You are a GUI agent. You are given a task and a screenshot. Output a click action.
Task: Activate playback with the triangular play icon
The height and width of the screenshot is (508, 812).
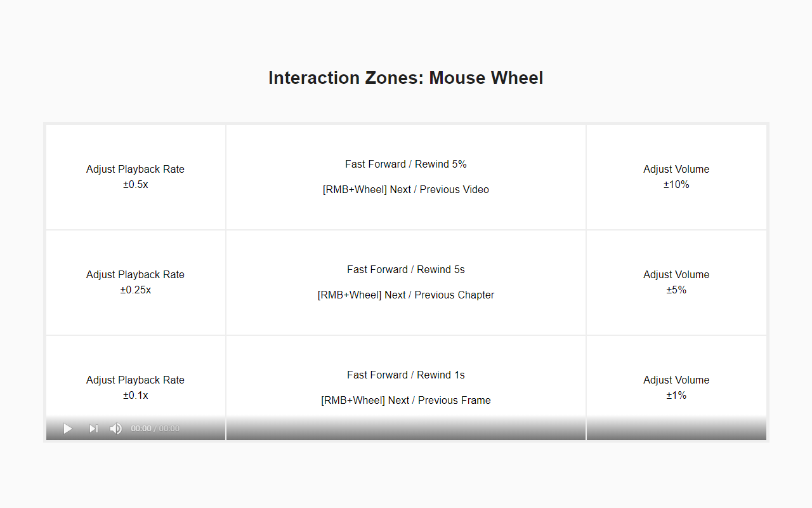coord(67,429)
